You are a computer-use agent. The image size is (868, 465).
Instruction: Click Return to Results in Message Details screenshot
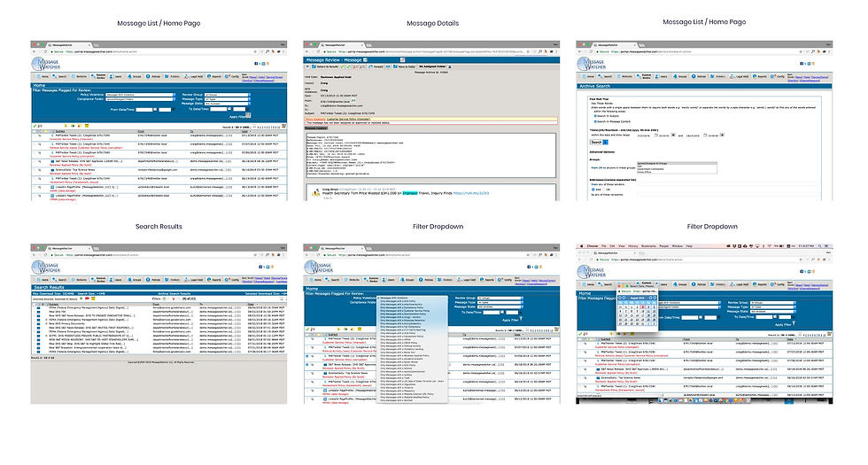click(326, 66)
